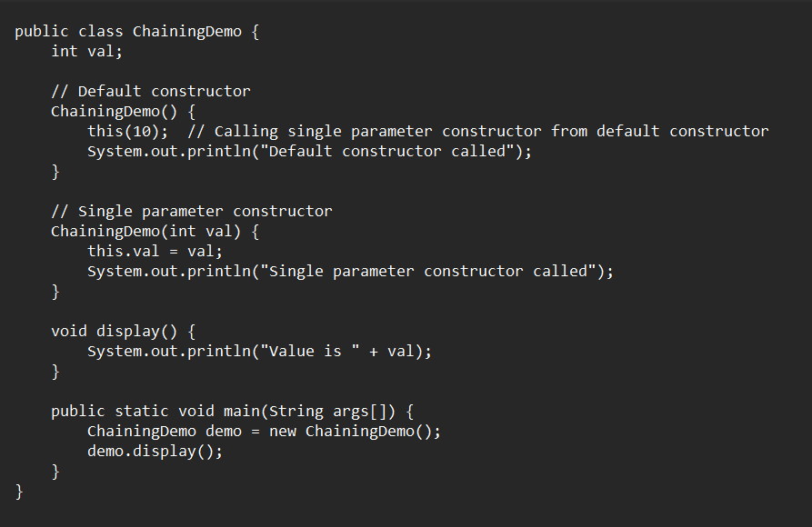This screenshot has width=812, height=527.
Task: Click the '// Default constructor' comment
Action: 151,91
